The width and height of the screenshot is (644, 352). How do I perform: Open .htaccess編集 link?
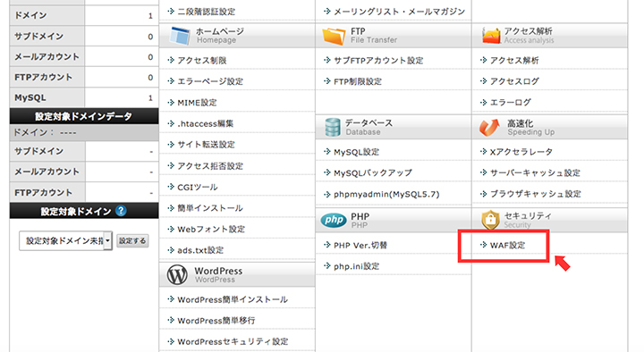[206, 123]
